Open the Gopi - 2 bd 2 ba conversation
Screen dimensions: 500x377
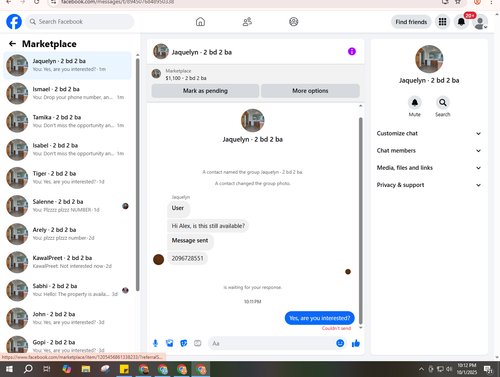67,345
